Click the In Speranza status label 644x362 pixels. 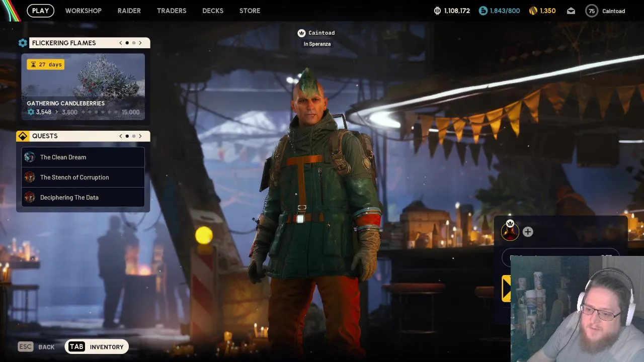tap(317, 44)
